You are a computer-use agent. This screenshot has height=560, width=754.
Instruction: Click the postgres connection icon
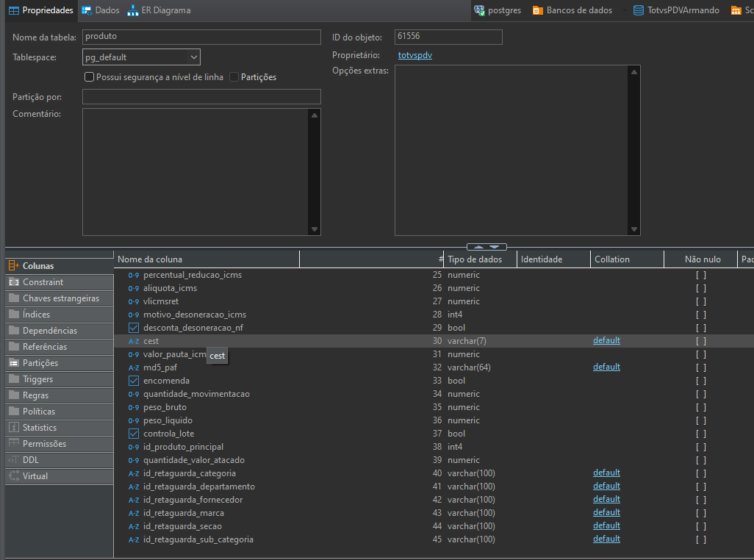(x=480, y=10)
